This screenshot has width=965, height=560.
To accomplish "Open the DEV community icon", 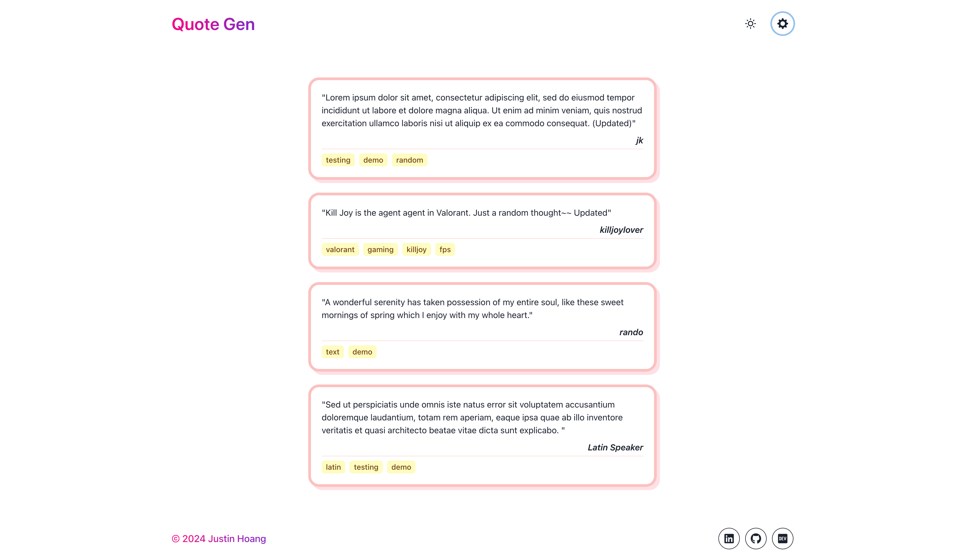I will point(782,539).
